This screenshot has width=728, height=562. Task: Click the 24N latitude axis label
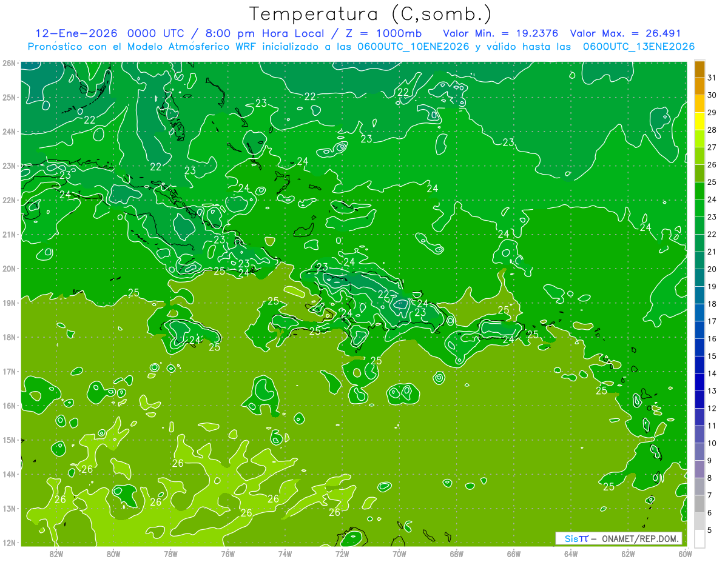[8, 132]
